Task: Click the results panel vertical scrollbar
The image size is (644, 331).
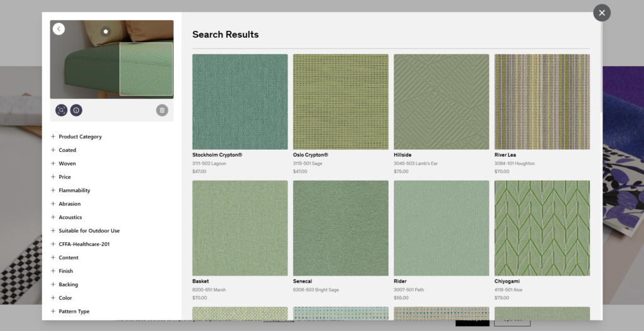Action: pos(601,66)
